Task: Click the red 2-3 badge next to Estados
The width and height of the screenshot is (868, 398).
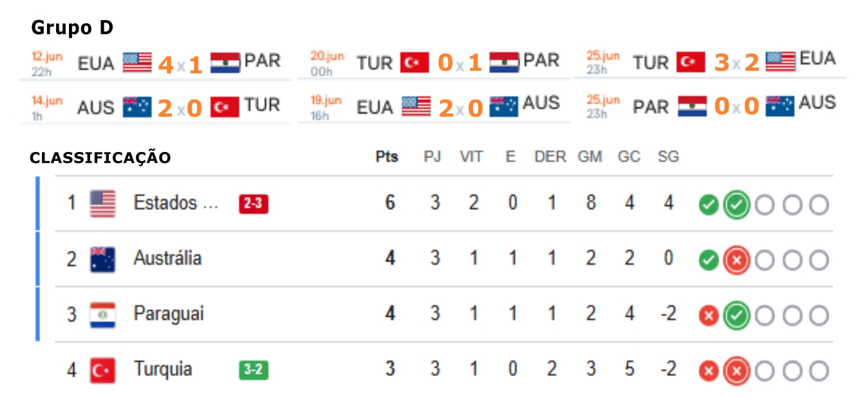Action: coord(253,204)
